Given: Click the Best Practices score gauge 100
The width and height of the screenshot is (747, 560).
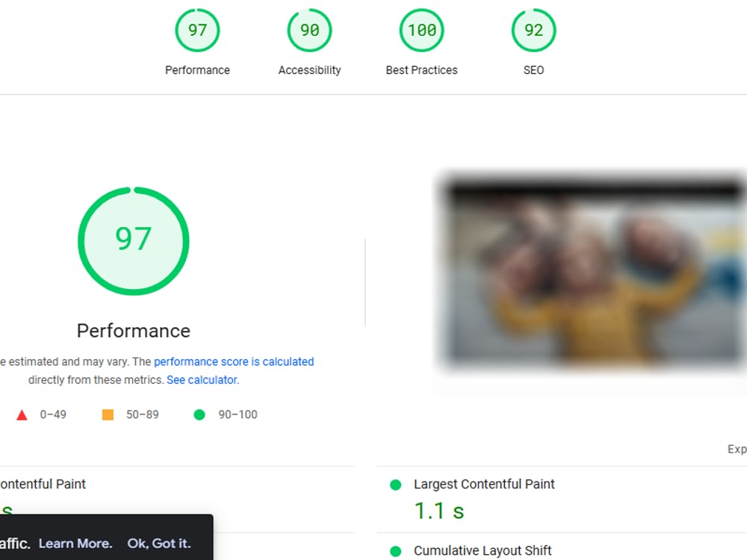Looking at the screenshot, I should pyautogui.click(x=421, y=30).
